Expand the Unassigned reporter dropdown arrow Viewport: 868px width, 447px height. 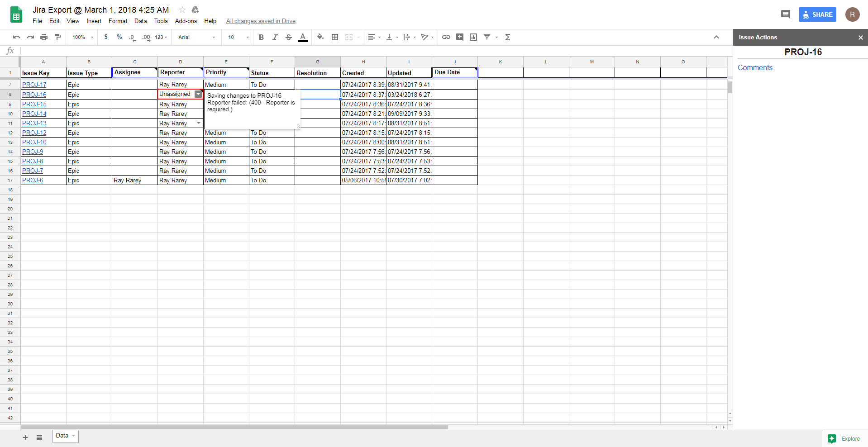coord(198,94)
